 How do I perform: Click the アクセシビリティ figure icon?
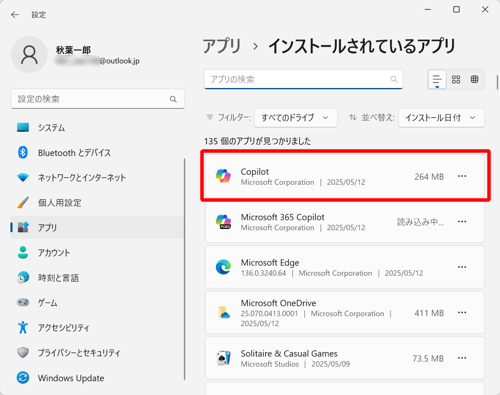[x=23, y=327]
